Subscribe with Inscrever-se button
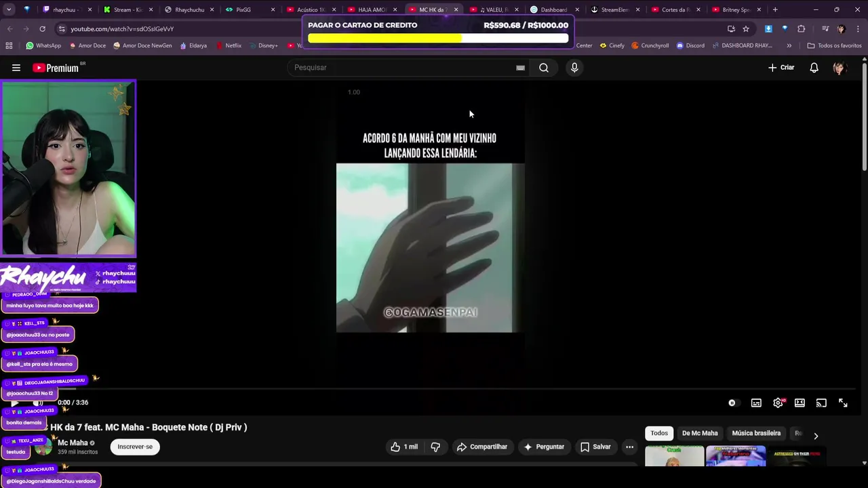Viewport: 868px width, 488px height. click(x=135, y=447)
